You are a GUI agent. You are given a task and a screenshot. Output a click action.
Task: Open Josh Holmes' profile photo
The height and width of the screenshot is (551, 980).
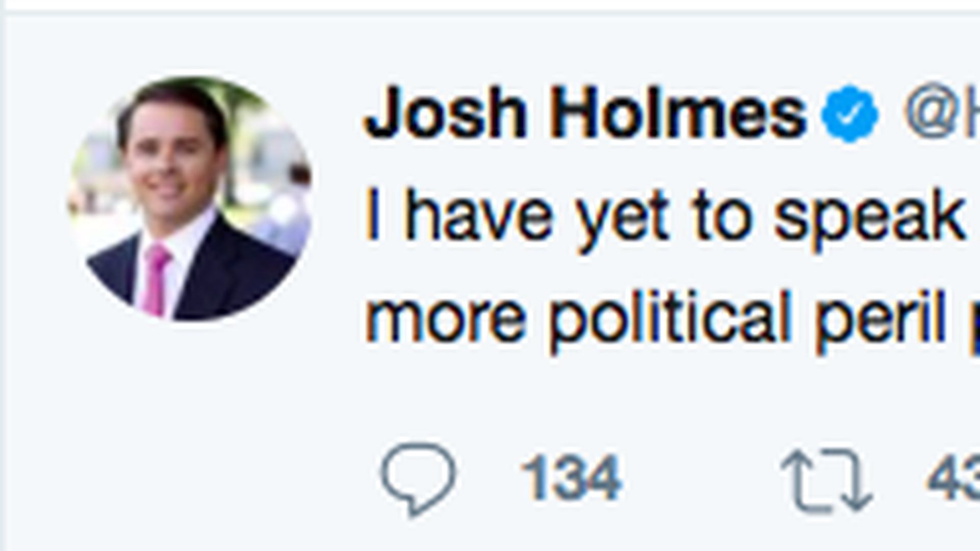tap(190, 198)
